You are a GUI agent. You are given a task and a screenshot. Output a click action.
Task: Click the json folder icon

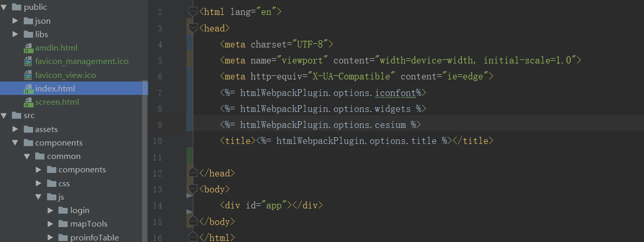(28, 21)
